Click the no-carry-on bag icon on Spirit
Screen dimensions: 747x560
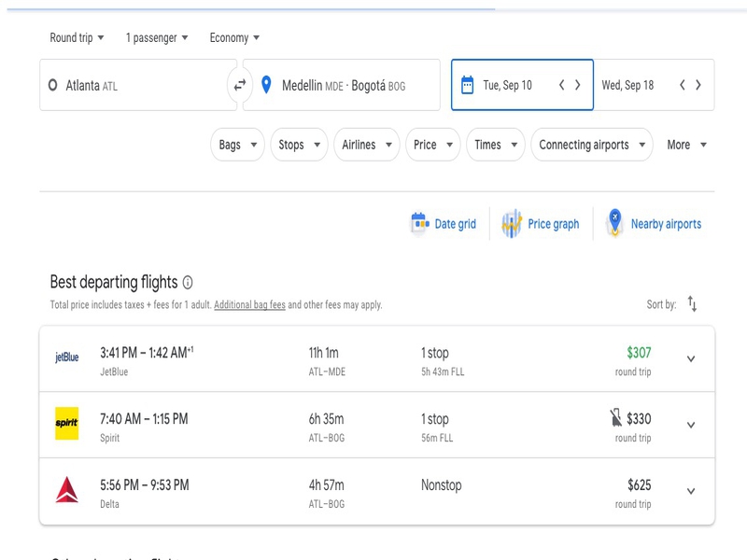click(x=616, y=418)
